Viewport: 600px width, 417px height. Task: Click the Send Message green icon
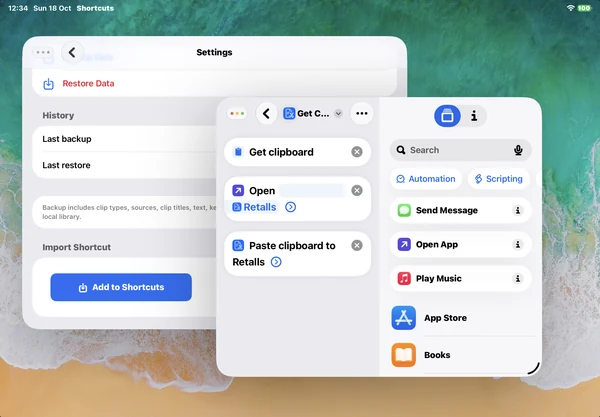(404, 210)
